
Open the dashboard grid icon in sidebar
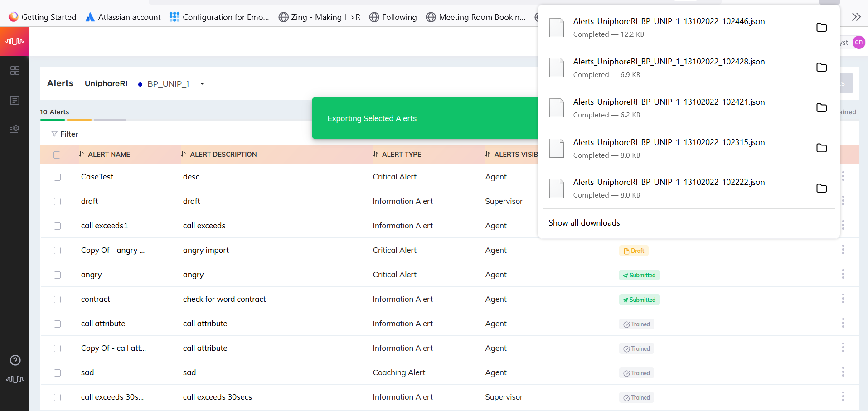[x=15, y=70]
